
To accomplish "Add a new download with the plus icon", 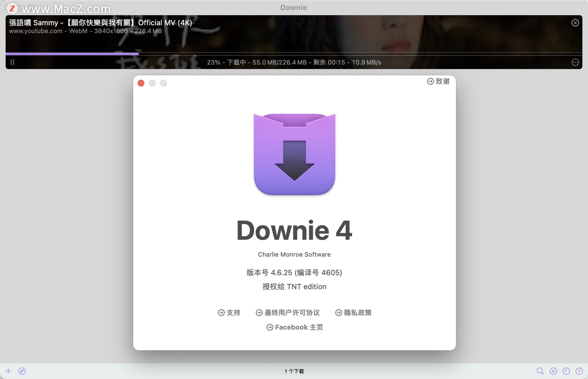I will tap(8, 371).
